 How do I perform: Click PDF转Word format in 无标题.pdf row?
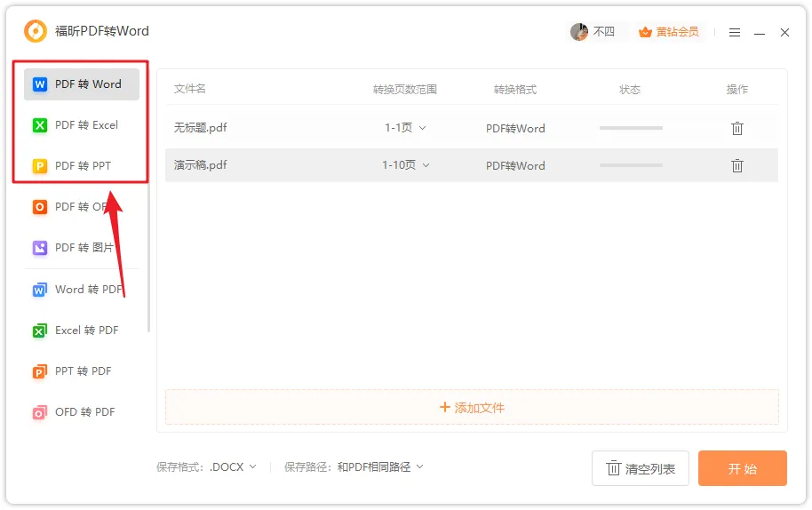point(515,128)
